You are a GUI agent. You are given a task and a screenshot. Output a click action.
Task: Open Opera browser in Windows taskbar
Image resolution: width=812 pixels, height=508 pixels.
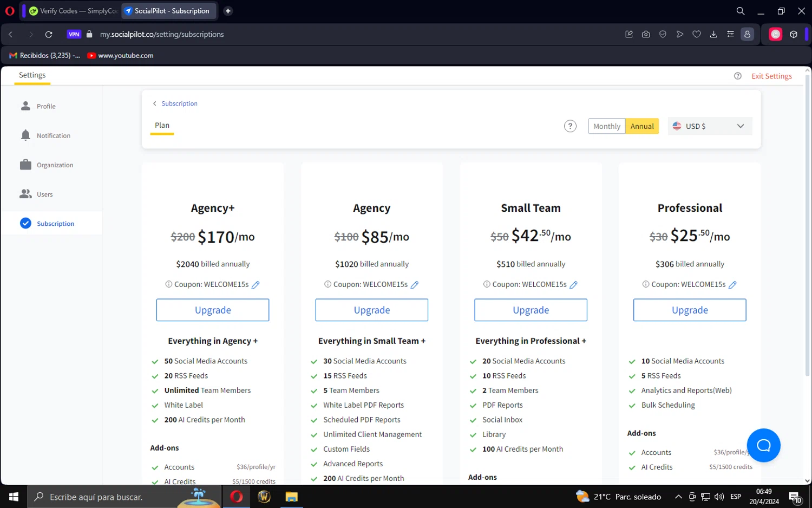tap(237, 497)
